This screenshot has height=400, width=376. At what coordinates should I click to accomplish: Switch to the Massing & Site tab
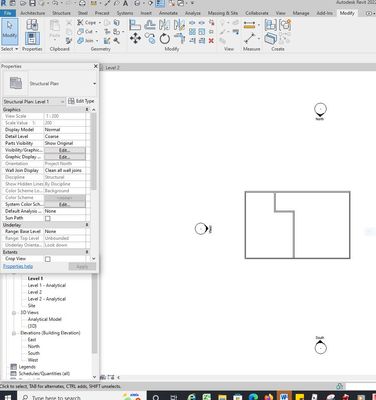click(223, 13)
